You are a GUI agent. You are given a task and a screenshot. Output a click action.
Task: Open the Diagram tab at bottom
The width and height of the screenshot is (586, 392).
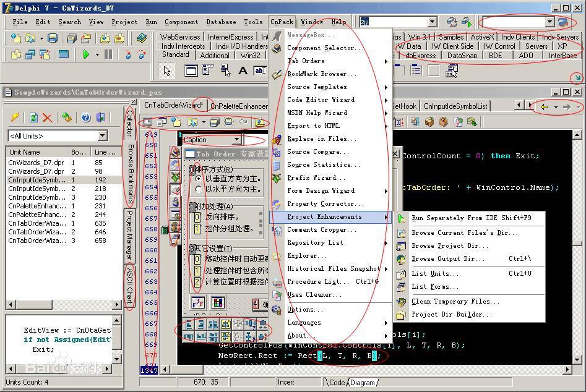[363, 382]
